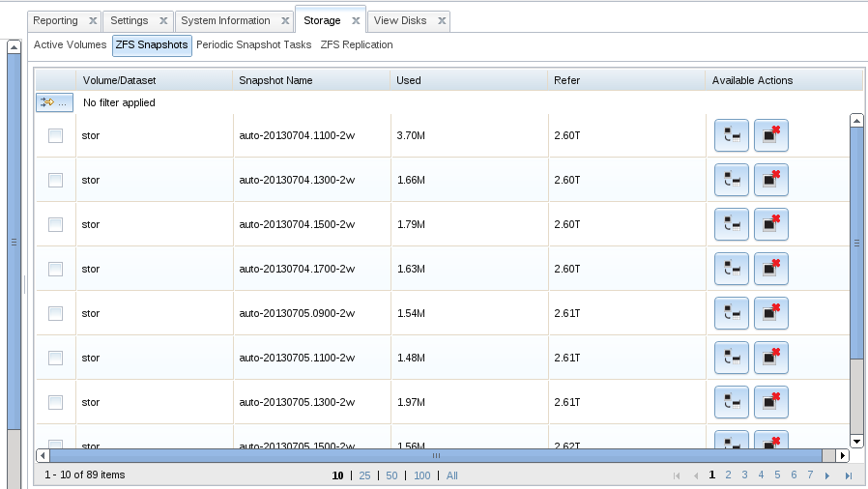Check the box for auto-20130704.1100-2w
This screenshot has height=489, width=868.
[55, 136]
